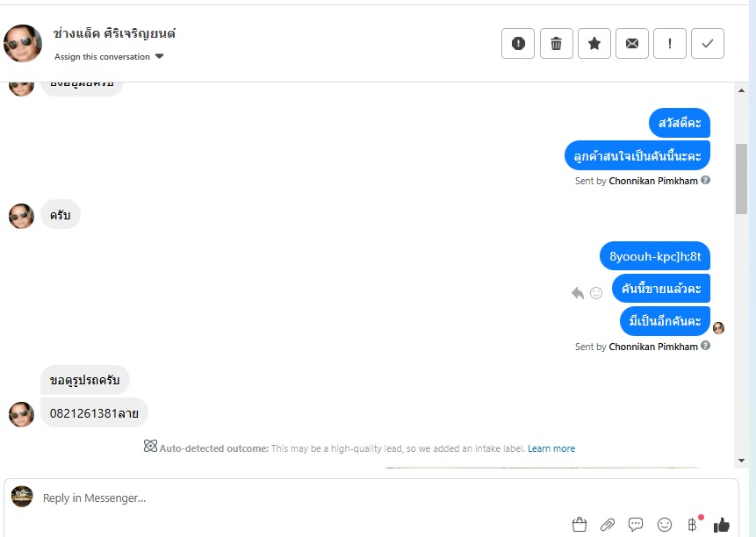Open the help icon beside second Chonnikan Pimkham
The image size is (756, 537).
click(x=705, y=346)
